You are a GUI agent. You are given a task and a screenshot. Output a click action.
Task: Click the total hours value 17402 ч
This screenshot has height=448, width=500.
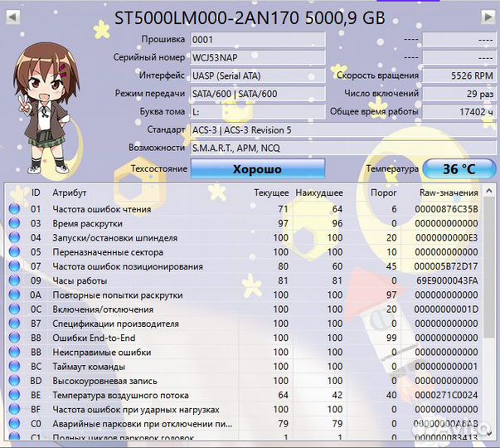(x=459, y=112)
